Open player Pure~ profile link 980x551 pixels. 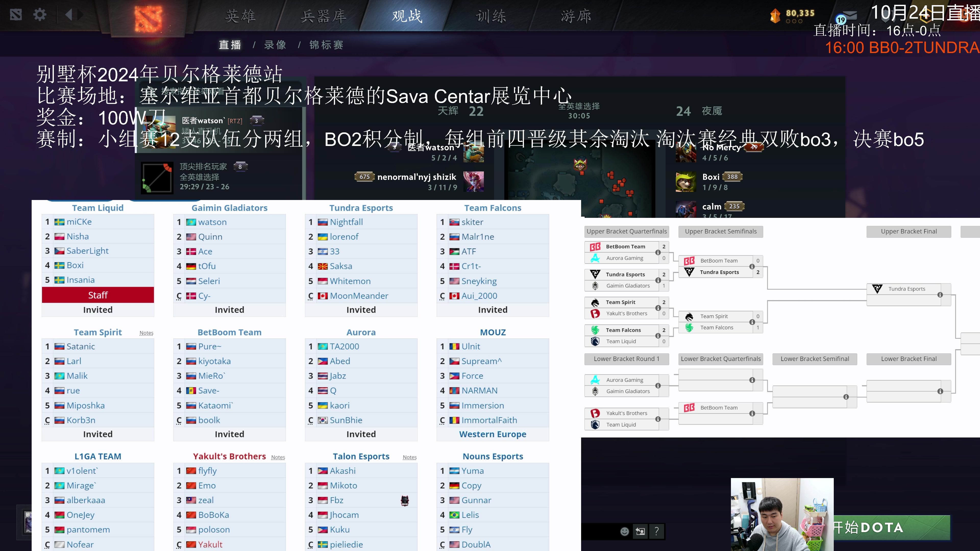(210, 346)
